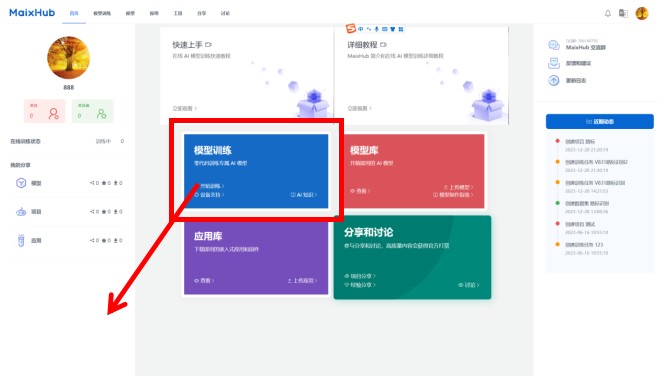The height and width of the screenshot is (376, 658).
Task: Click the feedback inbox icon
Action: 554,63
